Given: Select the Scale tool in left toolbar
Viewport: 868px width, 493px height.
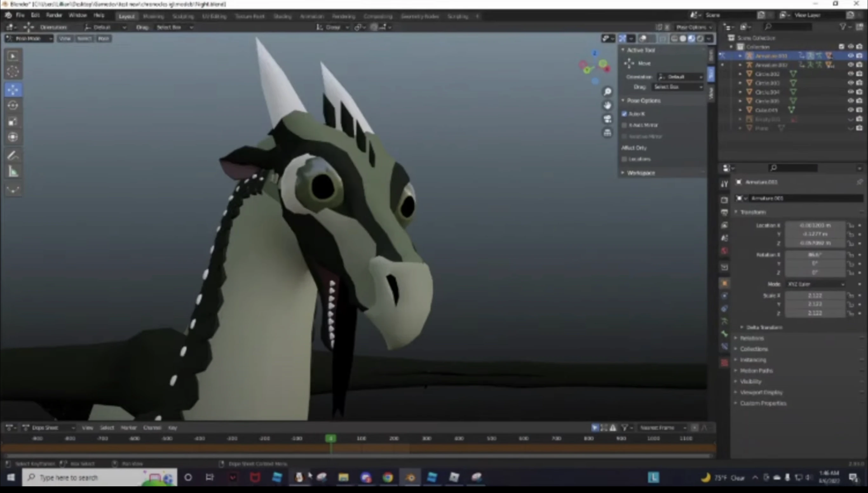Looking at the screenshot, I should 13,122.
